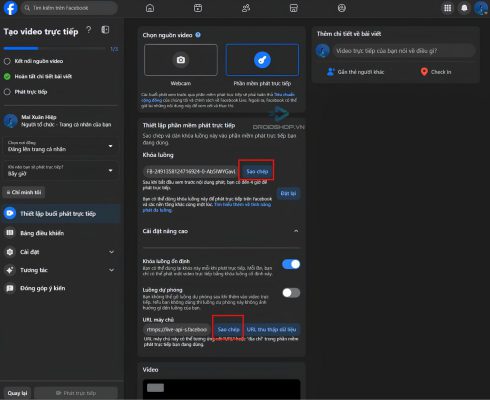This screenshot has height=400, width=490.
Task: Click info icon beside Chọn nguồn video
Action: click(x=198, y=35)
